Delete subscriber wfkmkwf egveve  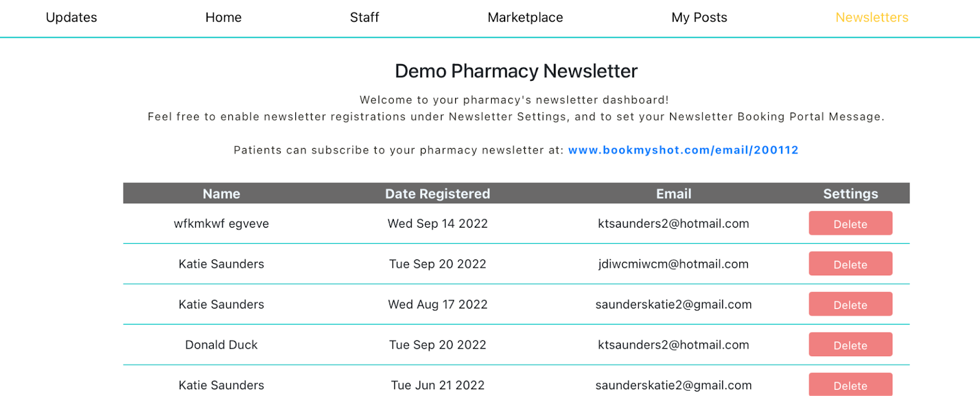click(x=850, y=223)
